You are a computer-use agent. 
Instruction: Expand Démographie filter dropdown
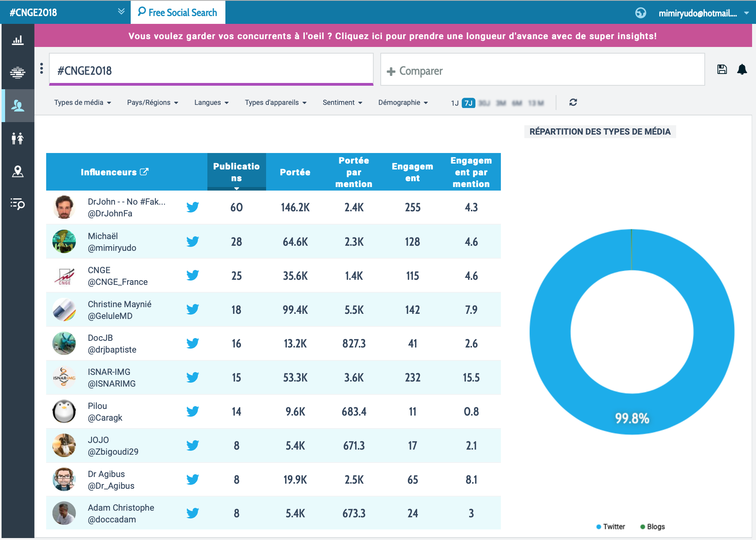pyautogui.click(x=403, y=103)
